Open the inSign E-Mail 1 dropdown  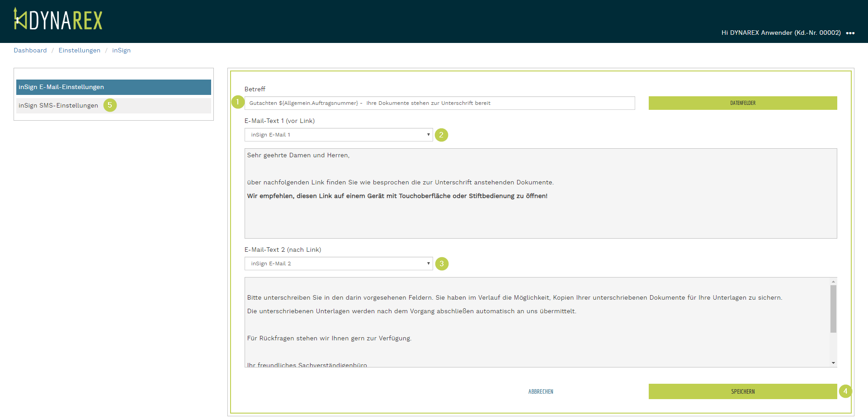coord(338,135)
